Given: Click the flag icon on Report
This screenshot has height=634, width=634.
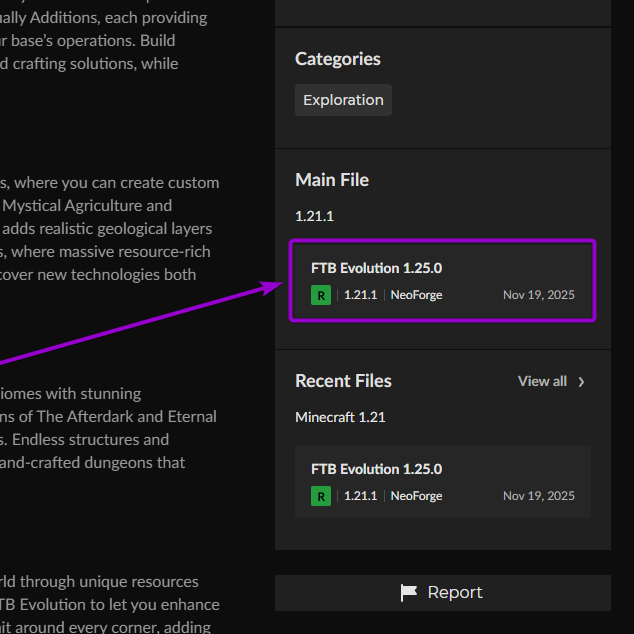Looking at the screenshot, I should [408, 593].
